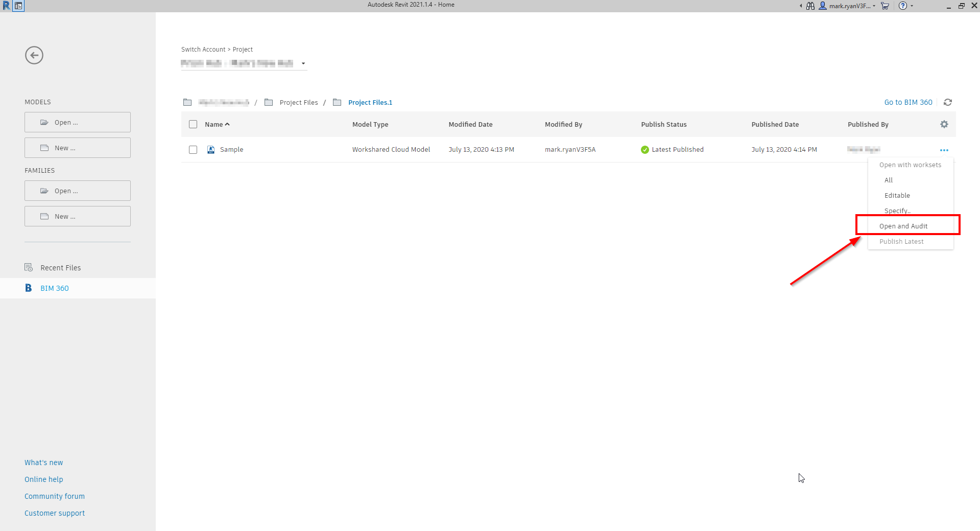Screen dimensions: 980x531
Task: Click Go to BIM 360 link
Action: tap(908, 102)
